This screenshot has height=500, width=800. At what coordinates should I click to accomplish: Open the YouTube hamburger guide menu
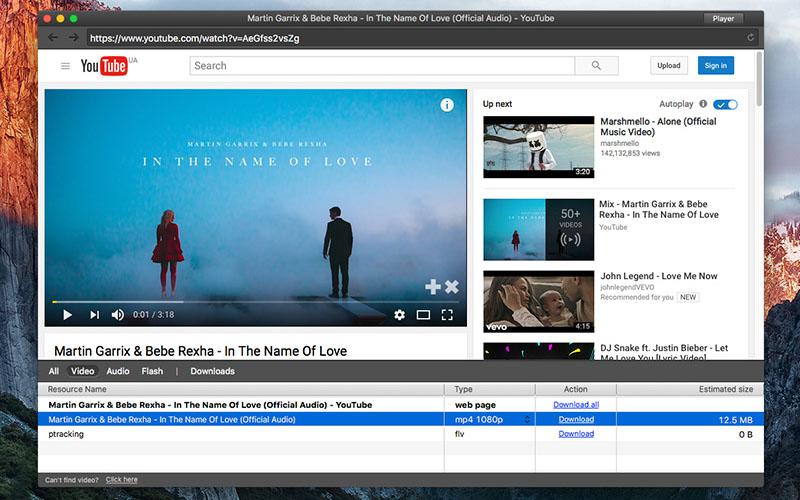pos(65,66)
